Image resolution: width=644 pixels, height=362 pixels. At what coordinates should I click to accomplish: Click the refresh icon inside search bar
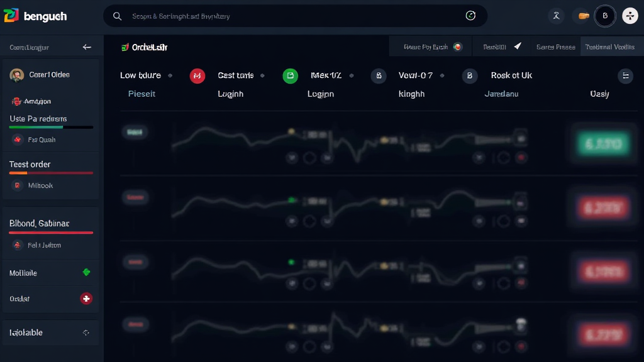pos(470,16)
